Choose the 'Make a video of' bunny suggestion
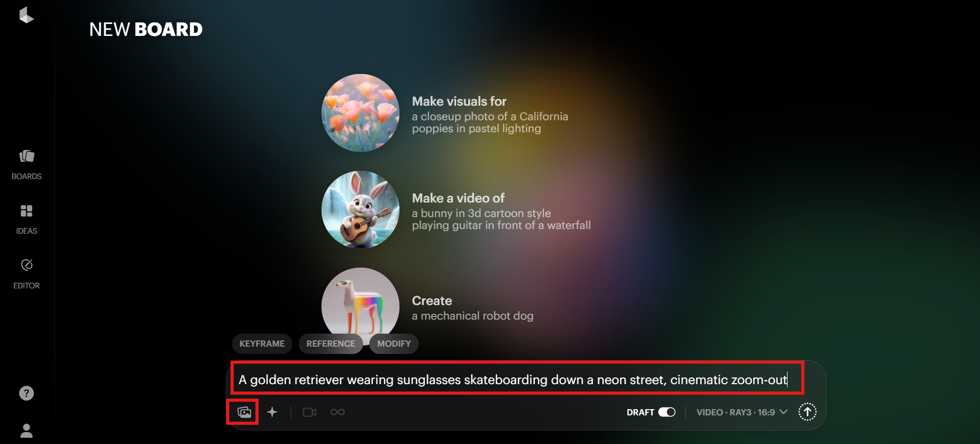The image size is (980, 444). [x=501, y=211]
